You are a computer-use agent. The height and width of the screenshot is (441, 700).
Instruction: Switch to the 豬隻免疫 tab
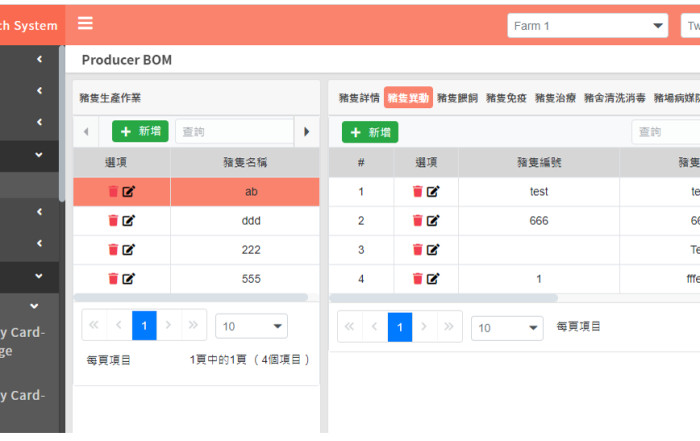tap(506, 98)
